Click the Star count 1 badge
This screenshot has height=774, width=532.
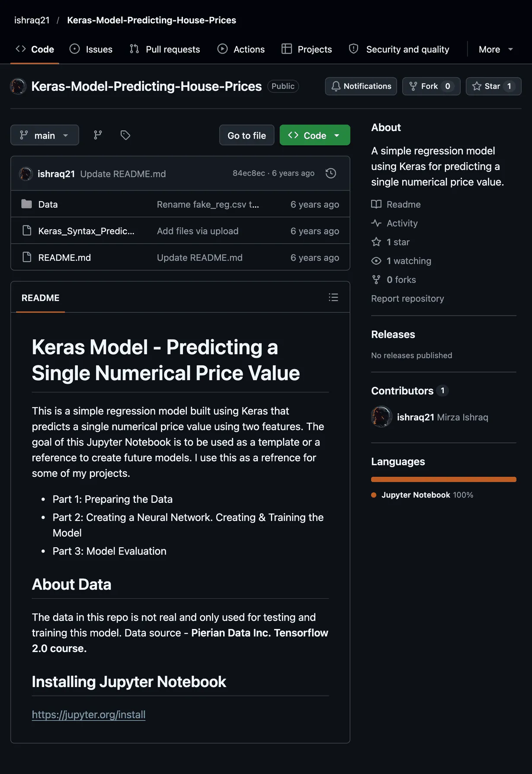tap(509, 86)
